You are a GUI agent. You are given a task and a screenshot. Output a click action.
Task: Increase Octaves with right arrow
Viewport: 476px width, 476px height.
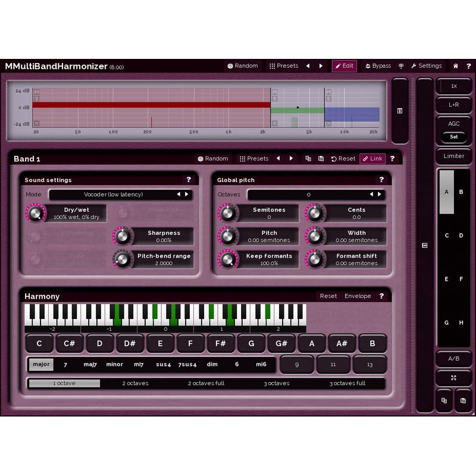(x=380, y=195)
